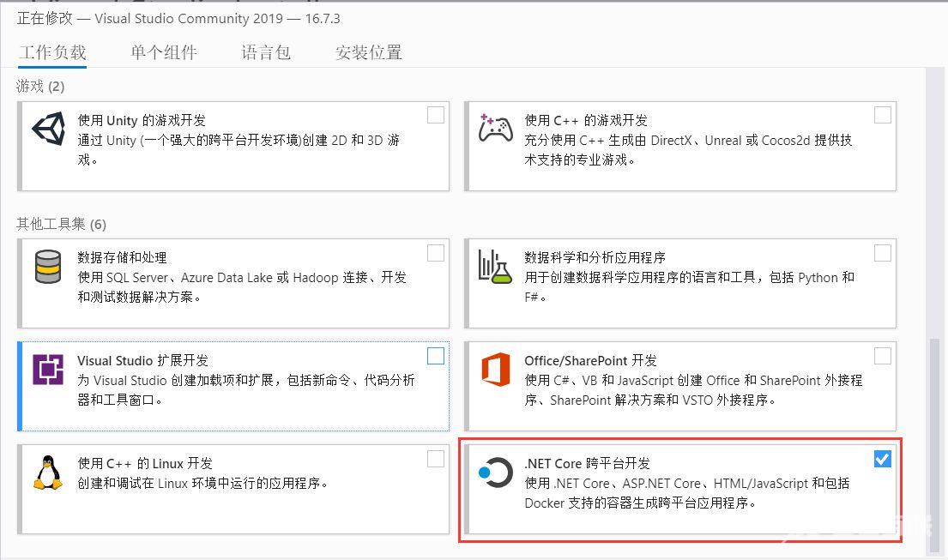
Task: Click the Unity logo icon
Action: coord(48,128)
